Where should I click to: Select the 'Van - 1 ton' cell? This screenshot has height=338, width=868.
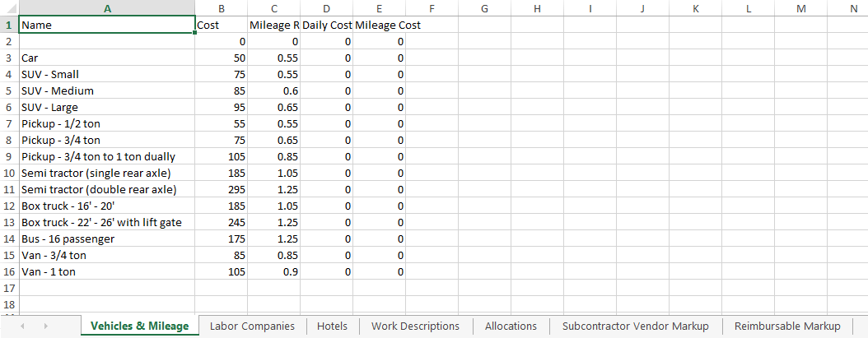coord(107,271)
